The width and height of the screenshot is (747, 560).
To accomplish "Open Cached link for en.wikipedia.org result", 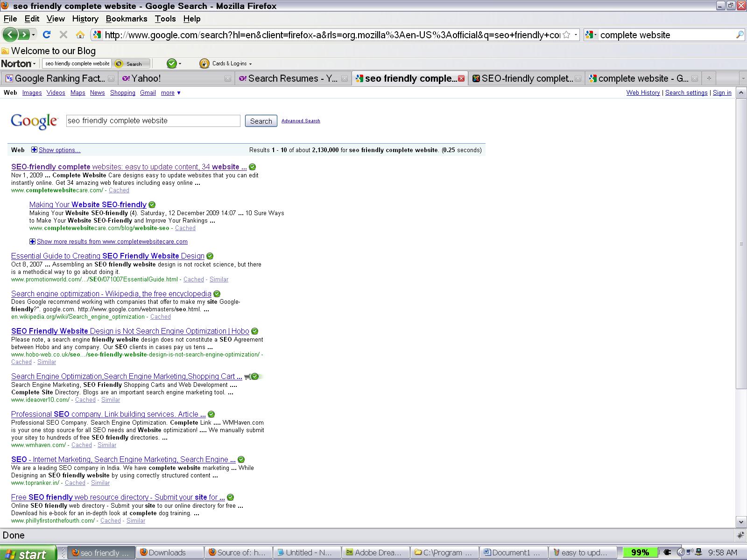I will [x=161, y=317].
